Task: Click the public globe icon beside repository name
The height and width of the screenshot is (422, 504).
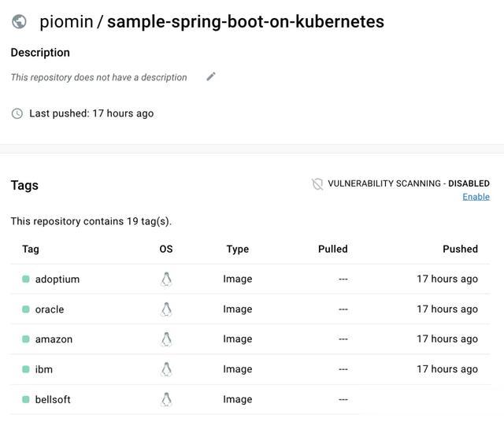Action: coord(19,22)
